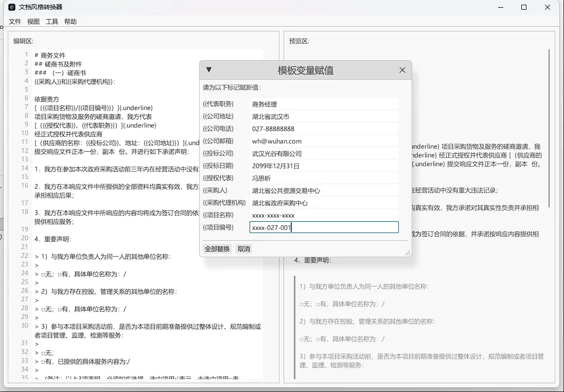Click the 投标公司 field showing 武汉光谷有限公司

coord(324,153)
